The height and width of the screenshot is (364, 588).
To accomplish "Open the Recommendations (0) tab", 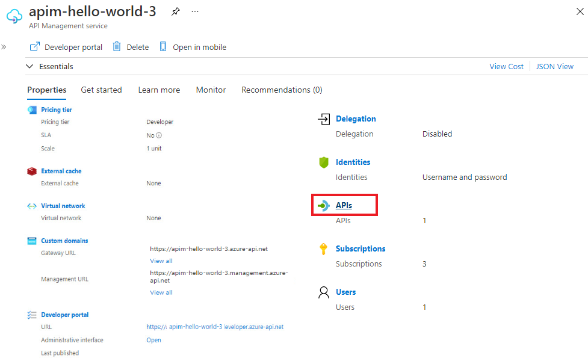I will point(282,90).
